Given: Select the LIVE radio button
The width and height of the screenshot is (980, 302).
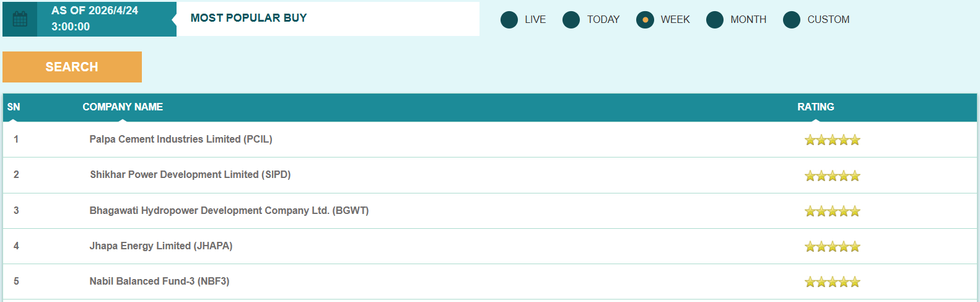Looking at the screenshot, I should [x=509, y=20].
